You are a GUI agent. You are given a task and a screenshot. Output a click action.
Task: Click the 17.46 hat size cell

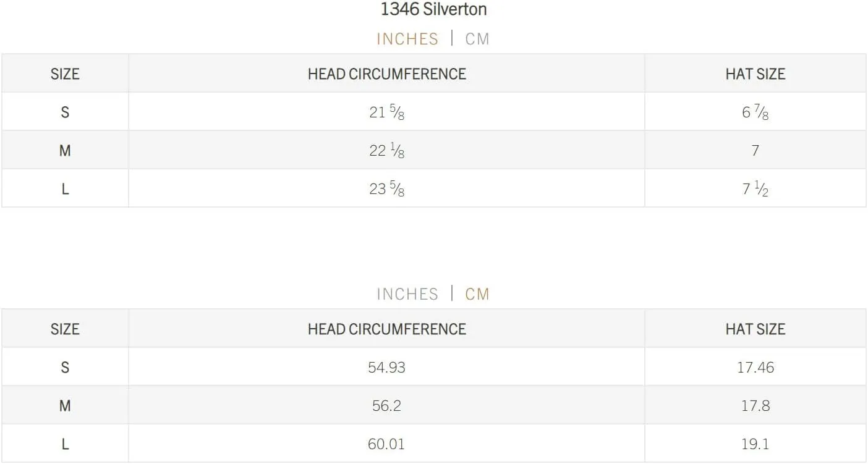pos(755,367)
